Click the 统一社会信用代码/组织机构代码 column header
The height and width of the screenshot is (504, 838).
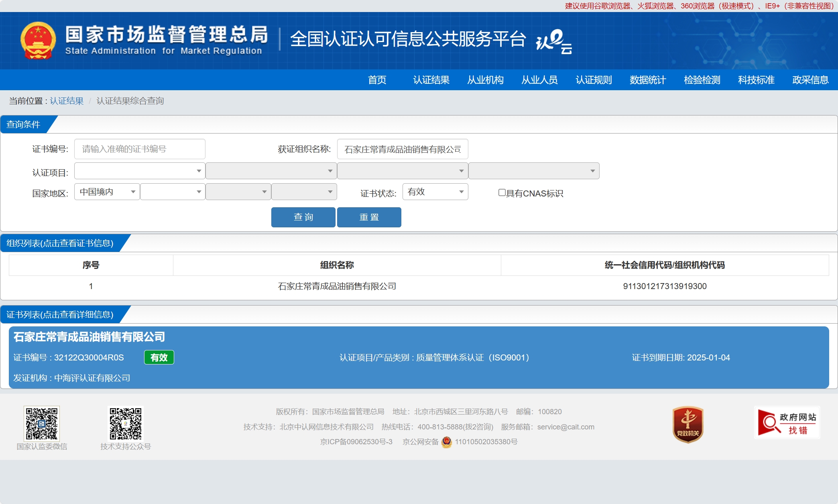(x=665, y=265)
